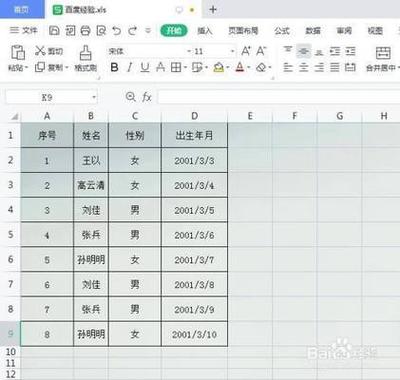Apply the yellow fill color swatch
This screenshot has height=380, width=400.
[x=219, y=67]
